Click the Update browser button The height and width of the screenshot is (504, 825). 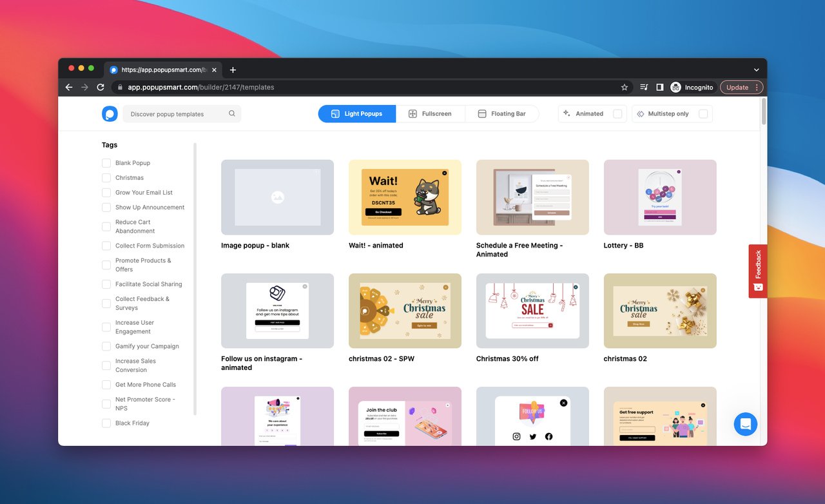point(738,87)
